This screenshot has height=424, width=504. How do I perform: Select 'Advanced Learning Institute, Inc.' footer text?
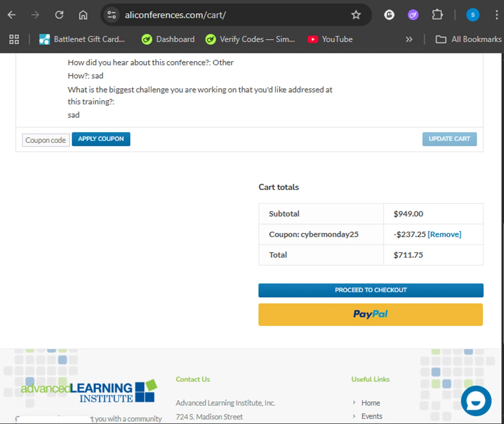(x=225, y=403)
